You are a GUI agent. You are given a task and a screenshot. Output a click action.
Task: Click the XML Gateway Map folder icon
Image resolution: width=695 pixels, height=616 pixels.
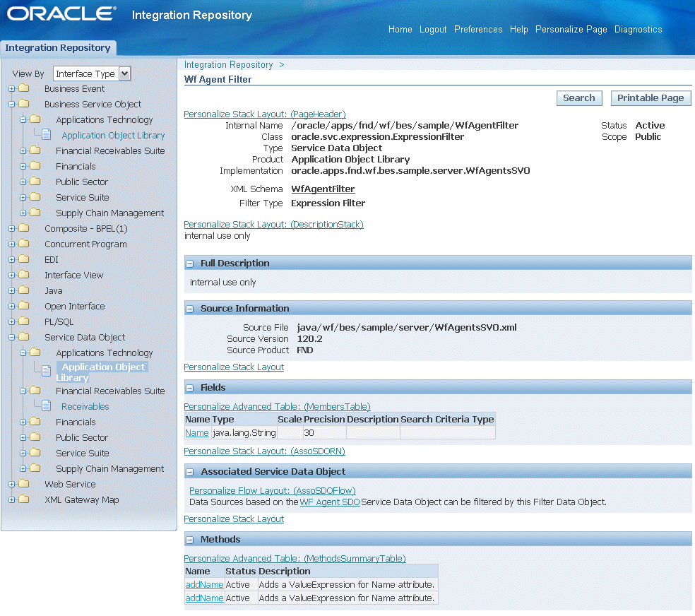24,499
